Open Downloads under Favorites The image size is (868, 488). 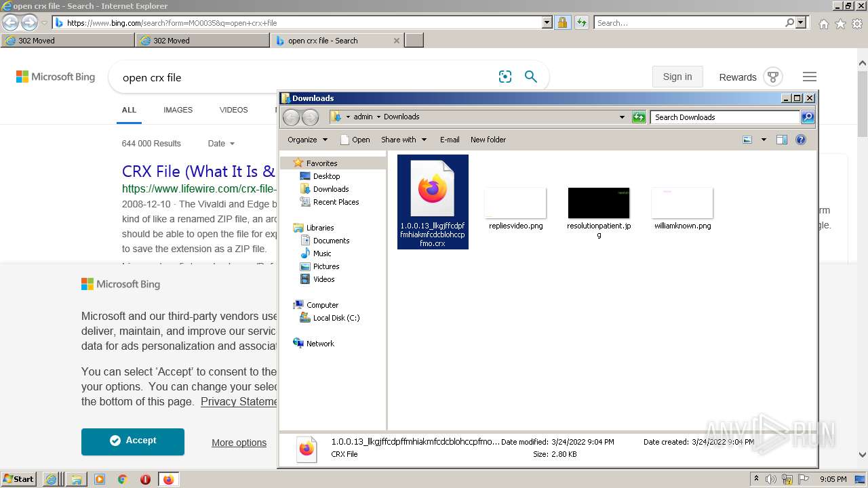tap(331, 189)
